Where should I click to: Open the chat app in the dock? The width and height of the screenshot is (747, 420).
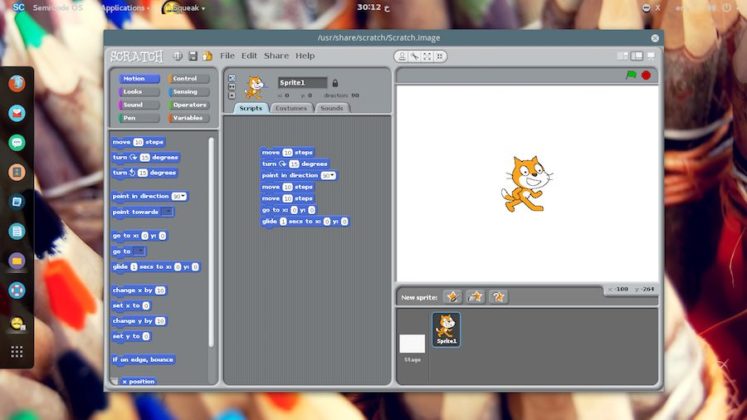(17, 143)
